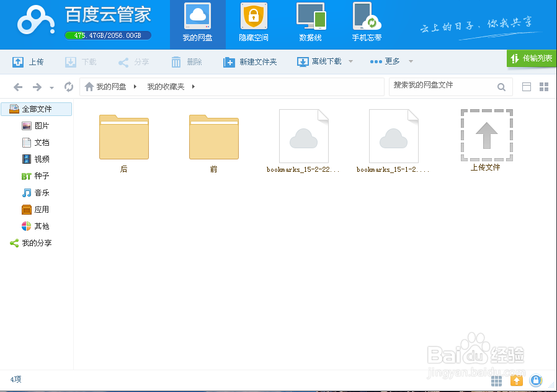The width and height of the screenshot is (557, 392).
Task: Click the 离线下载 offline download button
Action: pos(319,62)
